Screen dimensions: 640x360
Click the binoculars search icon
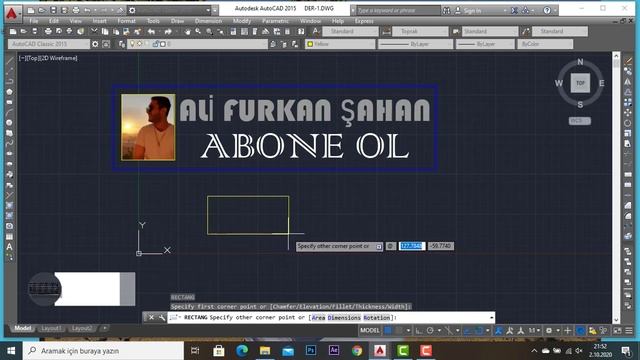tap(447, 10)
